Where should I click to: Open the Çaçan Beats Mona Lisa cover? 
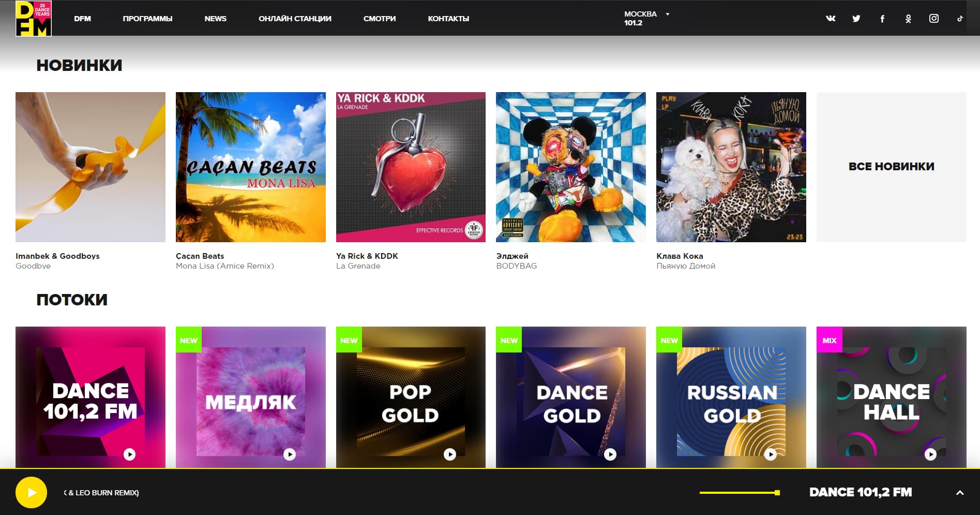tap(251, 167)
